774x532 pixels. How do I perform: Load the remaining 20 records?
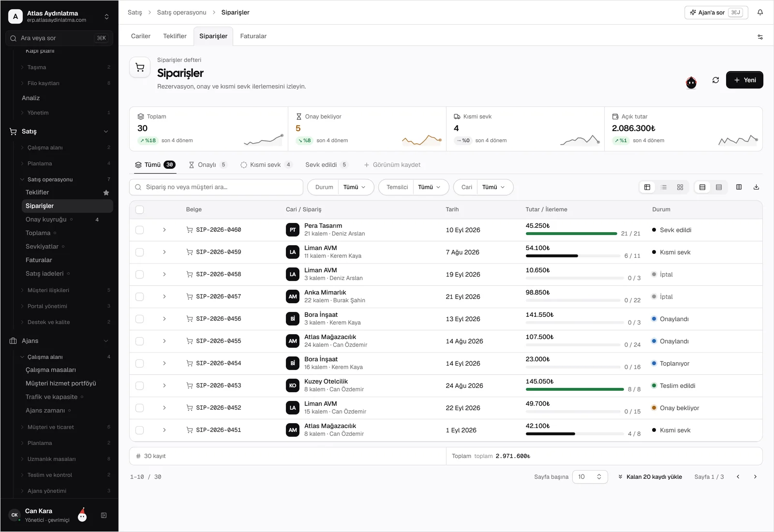tap(650, 477)
